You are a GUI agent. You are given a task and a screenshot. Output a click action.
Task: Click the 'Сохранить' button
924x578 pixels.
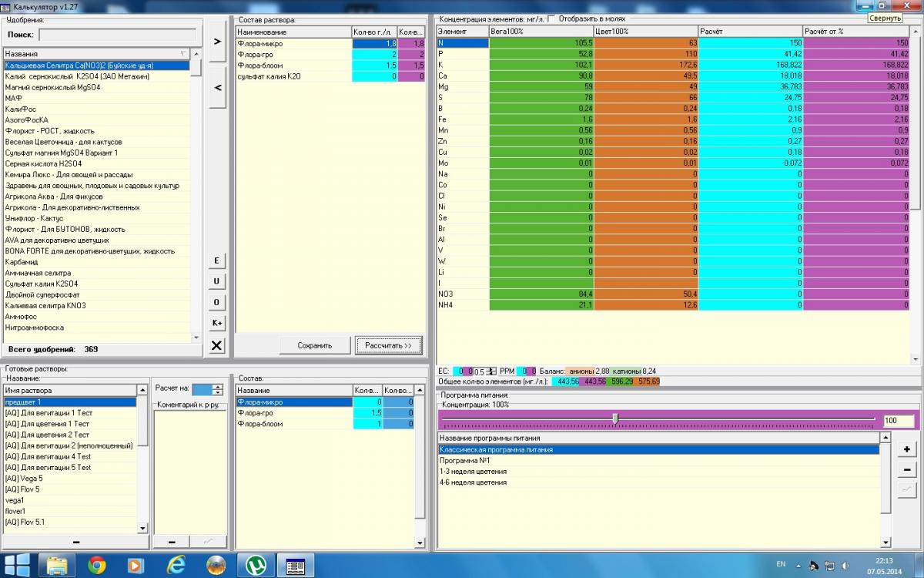(x=314, y=345)
